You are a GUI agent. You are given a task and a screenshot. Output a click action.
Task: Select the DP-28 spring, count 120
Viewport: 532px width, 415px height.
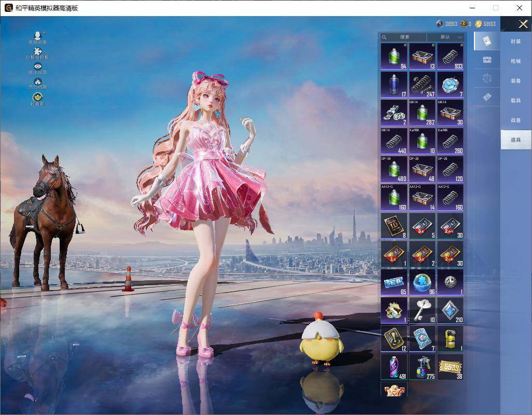tap(450, 169)
